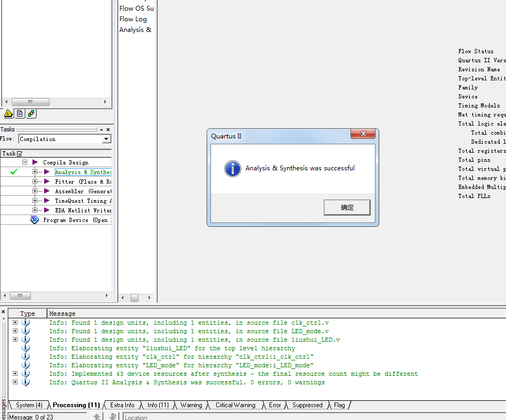Expand the Fitter (Place & Route) task
Screen dimensions: 506x420
pyautogui.click(x=35, y=182)
